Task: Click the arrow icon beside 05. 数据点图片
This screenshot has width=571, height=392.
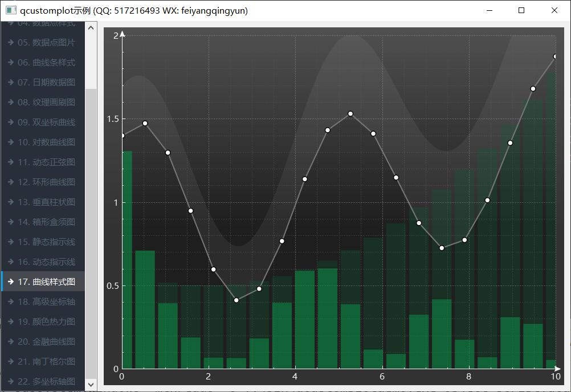Action: [11, 43]
